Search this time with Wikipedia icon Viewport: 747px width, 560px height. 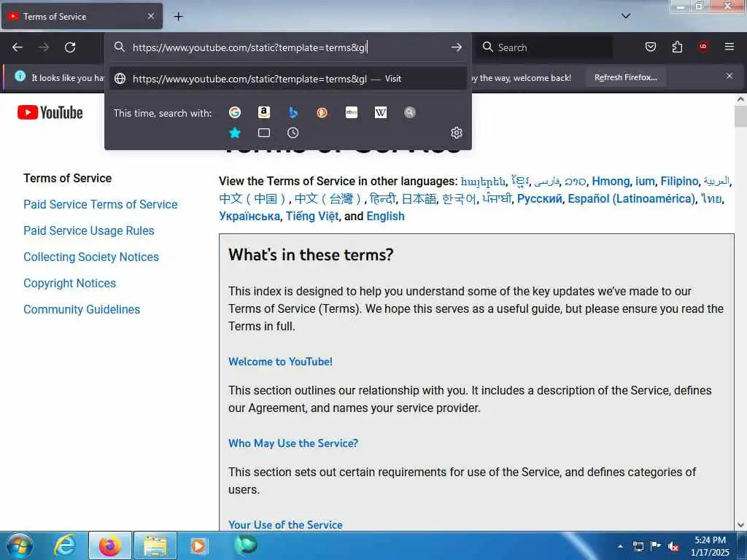(x=381, y=112)
